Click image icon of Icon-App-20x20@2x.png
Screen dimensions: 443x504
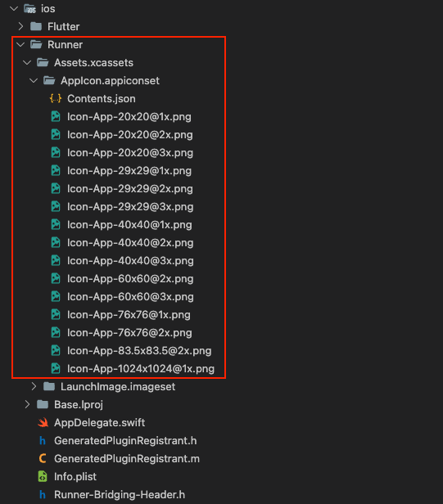(x=56, y=134)
